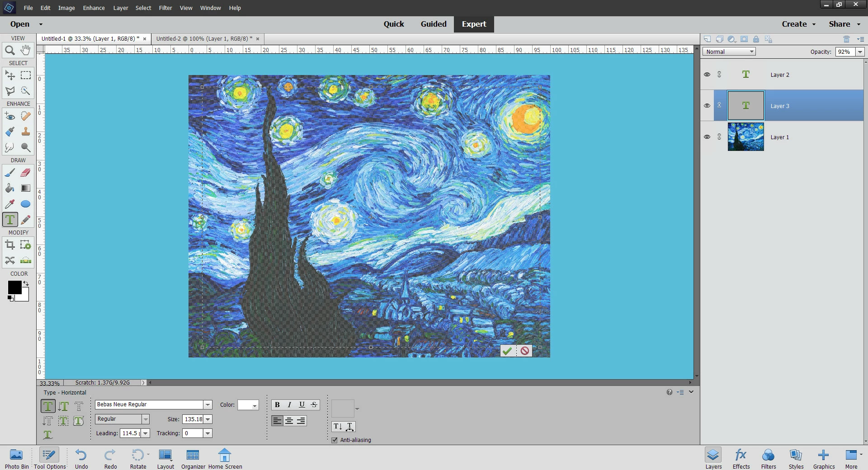Switch to Quick editing mode
Image resolution: width=868 pixels, height=470 pixels.
[394, 24]
